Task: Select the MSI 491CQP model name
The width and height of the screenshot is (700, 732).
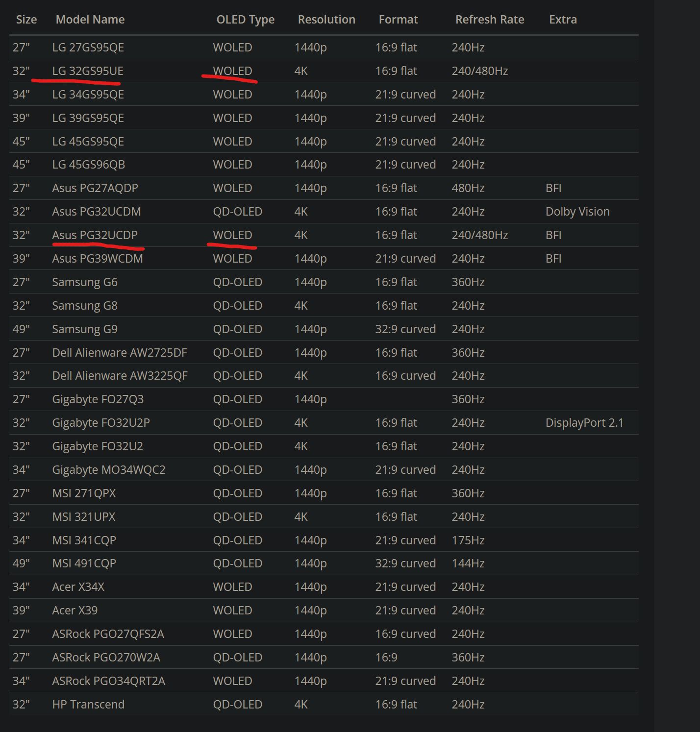Action: 84,563
